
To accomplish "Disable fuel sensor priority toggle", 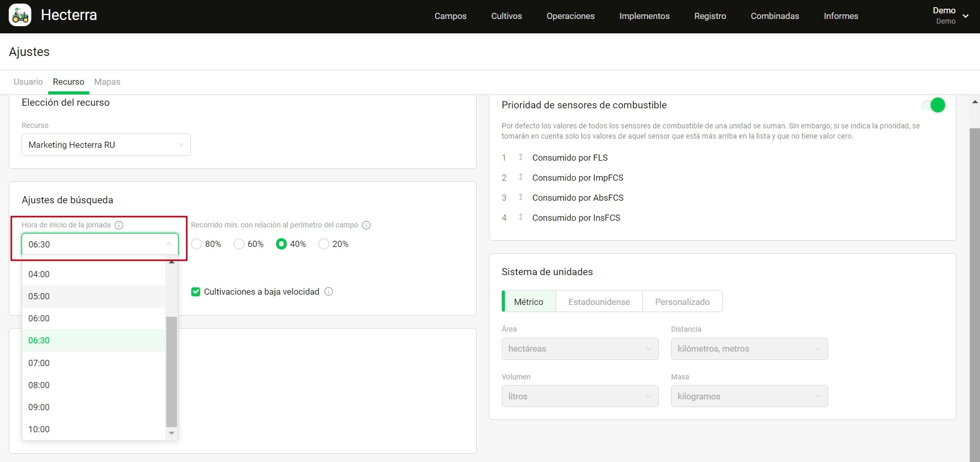I will point(933,105).
